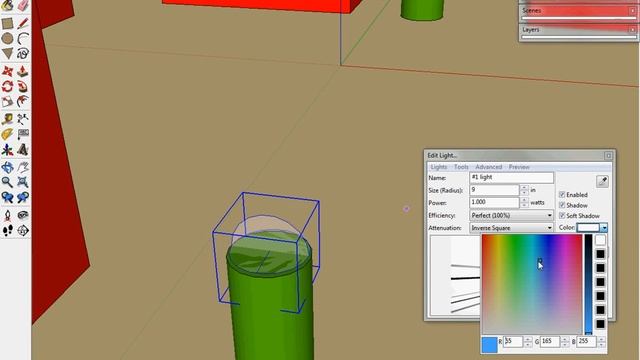Uncheck the Enabled checkbox

[x=562, y=195]
